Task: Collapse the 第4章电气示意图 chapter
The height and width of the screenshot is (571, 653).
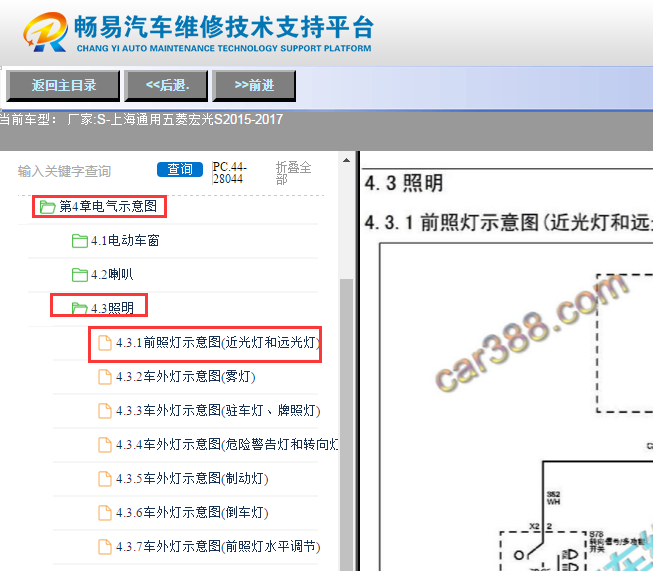Action: [x=108, y=206]
